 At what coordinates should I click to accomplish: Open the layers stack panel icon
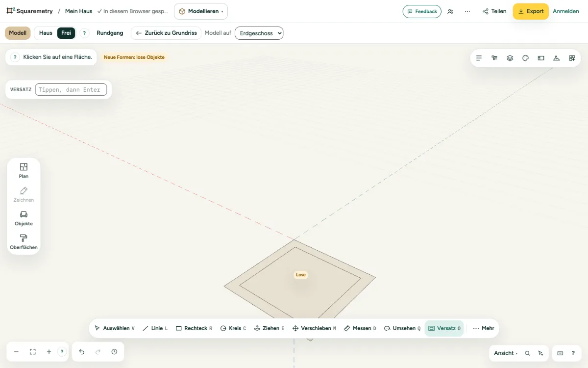[510, 58]
